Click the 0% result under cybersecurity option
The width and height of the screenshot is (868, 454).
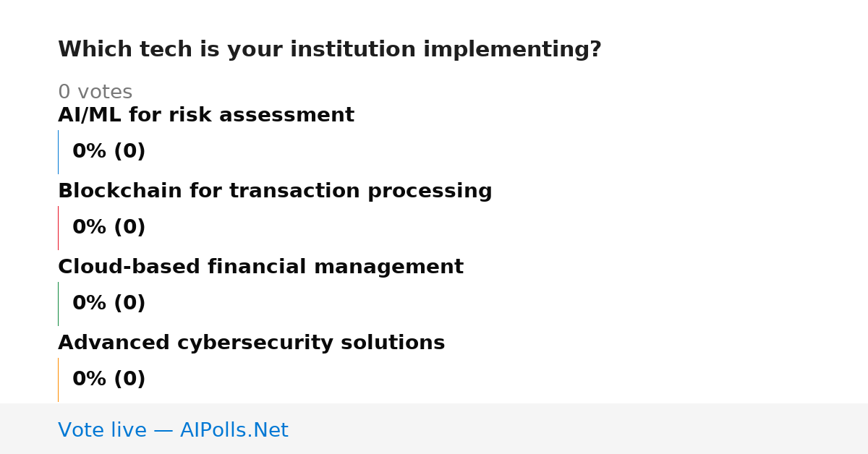coord(90,380)
